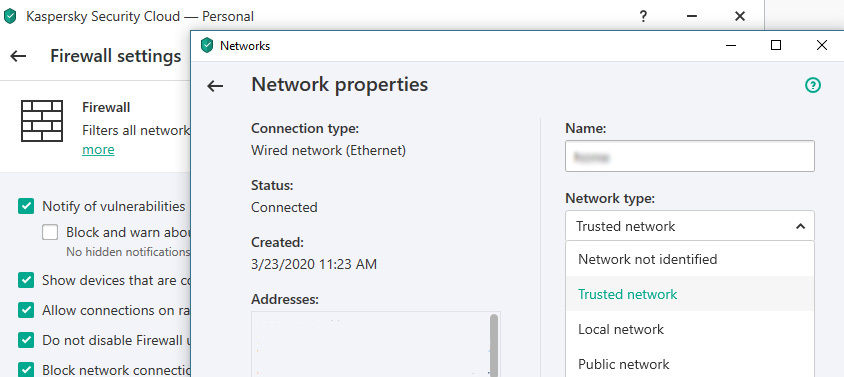The image size is (844, 377).
Task: Click the '3/23/2020 11:23 AM' created date
Action: point(314,264)
